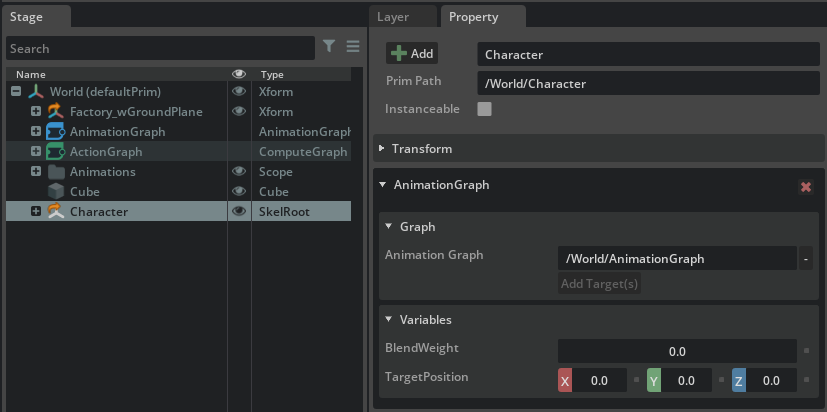Click the Add button in Property panel

click(x=412, y=53)
